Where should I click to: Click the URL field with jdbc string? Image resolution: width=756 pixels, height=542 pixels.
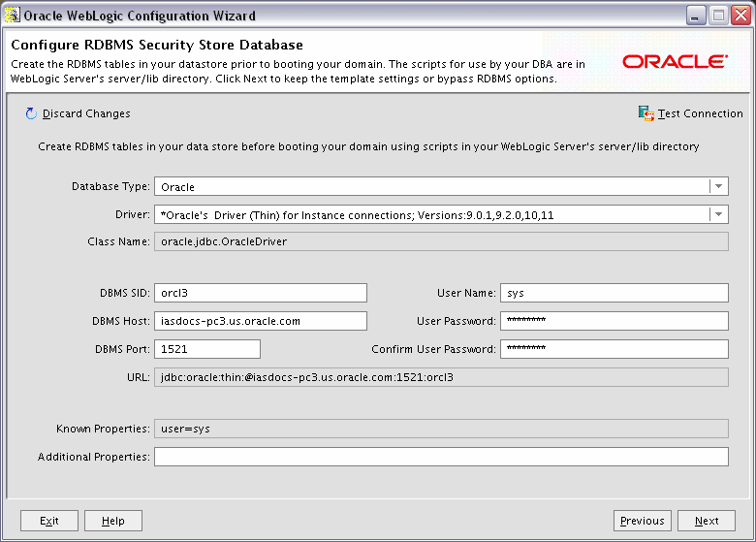(441, 377)
